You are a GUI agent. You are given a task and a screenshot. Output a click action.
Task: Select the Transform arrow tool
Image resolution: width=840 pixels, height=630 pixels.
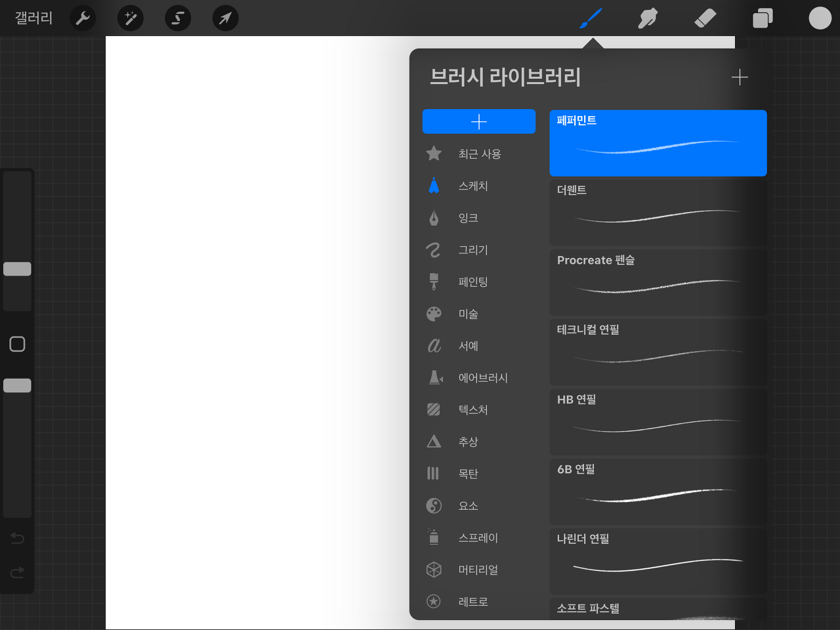point(225,18)
